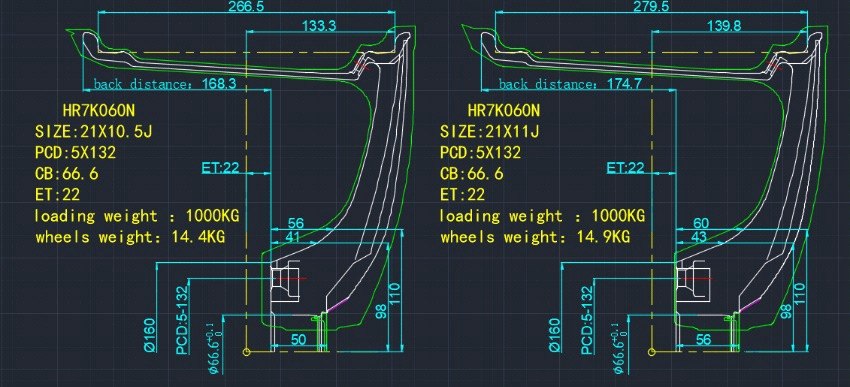Image resolution: width=850 pixels, height=387 pixels.
Task: Click the wheels weight 14.4KG text
Action: (130, 237)
